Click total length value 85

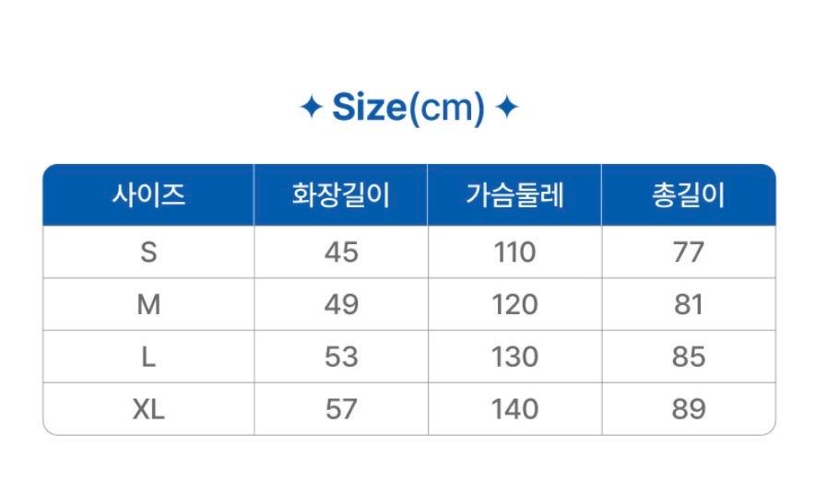click(x=688, y=357)
